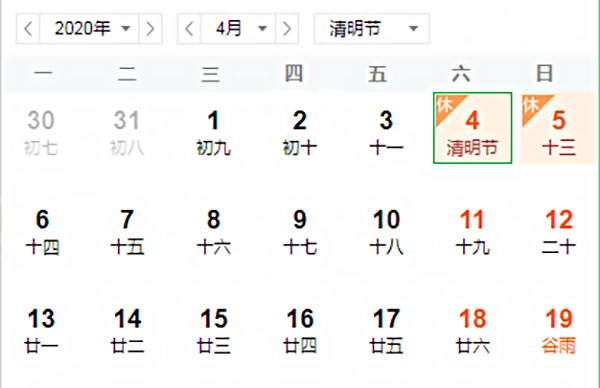Image resolution: width=600 pixels, height=388 pixels.
Task: Select March 31 初八 date
Action: [127, 132]
